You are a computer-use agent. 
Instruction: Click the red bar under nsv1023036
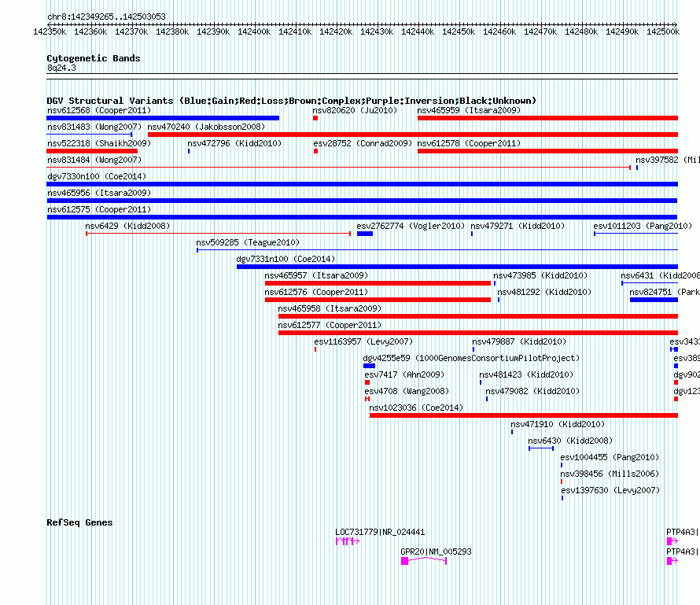(524, 415)
